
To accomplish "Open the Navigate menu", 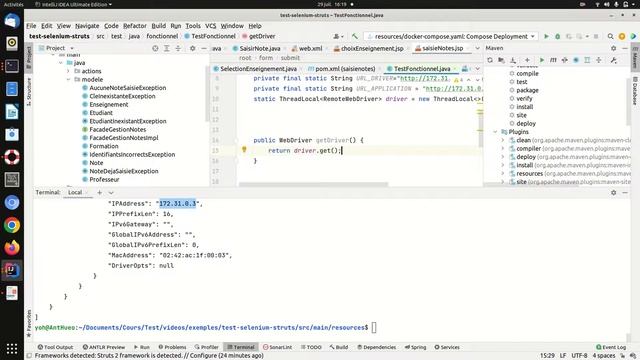I will [x=87, y=26].
